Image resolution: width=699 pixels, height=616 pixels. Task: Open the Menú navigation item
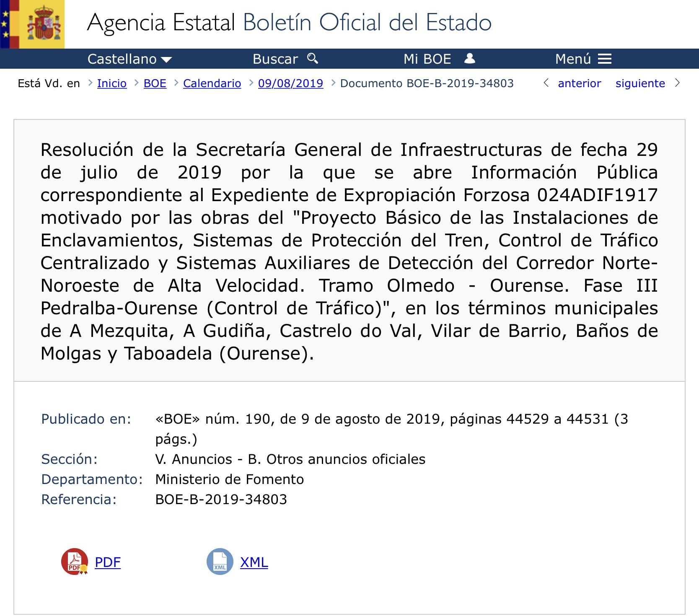click(583, 59)
